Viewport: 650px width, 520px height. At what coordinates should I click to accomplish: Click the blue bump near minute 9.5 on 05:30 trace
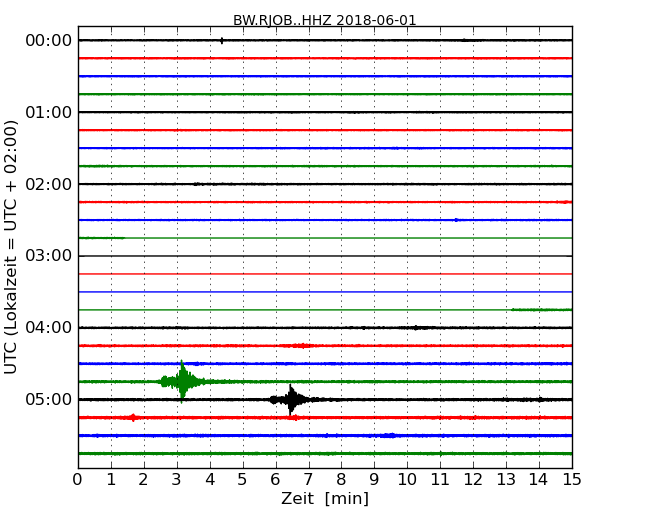[x=389, y=435]
